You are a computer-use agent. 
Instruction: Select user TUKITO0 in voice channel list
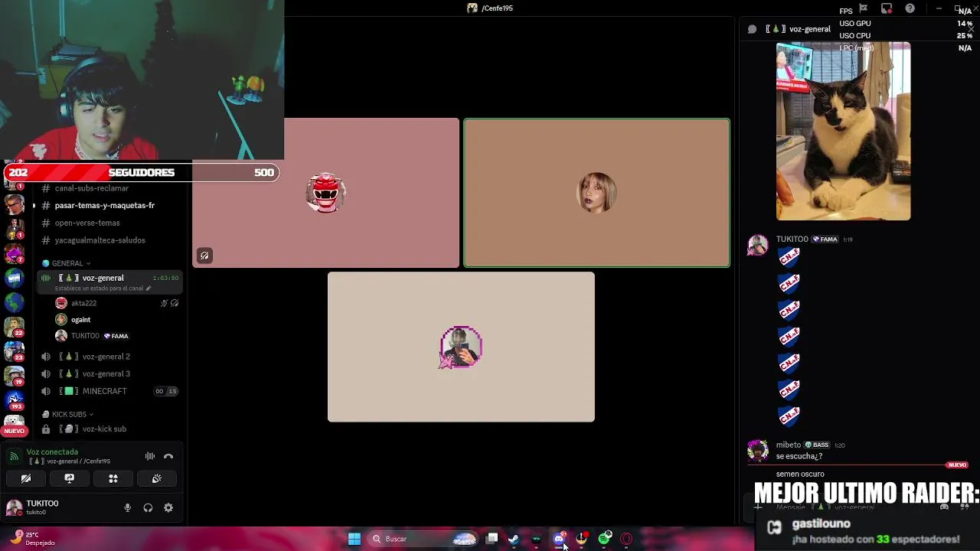pyautogui.click(x=85, y=336)
